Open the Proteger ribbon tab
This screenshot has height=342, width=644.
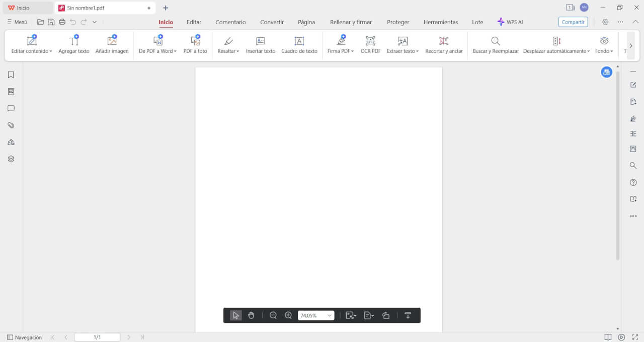tap(398, 22)
